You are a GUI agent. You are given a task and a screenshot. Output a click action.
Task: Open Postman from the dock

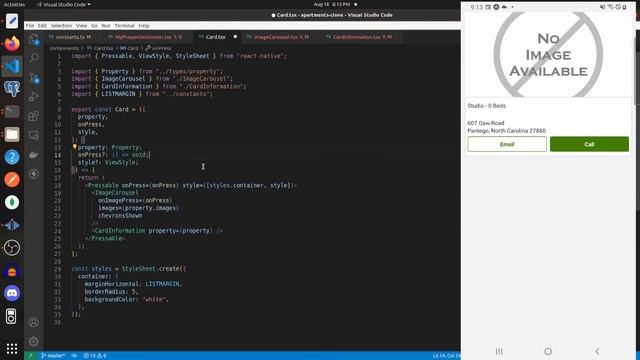point(12,180)
